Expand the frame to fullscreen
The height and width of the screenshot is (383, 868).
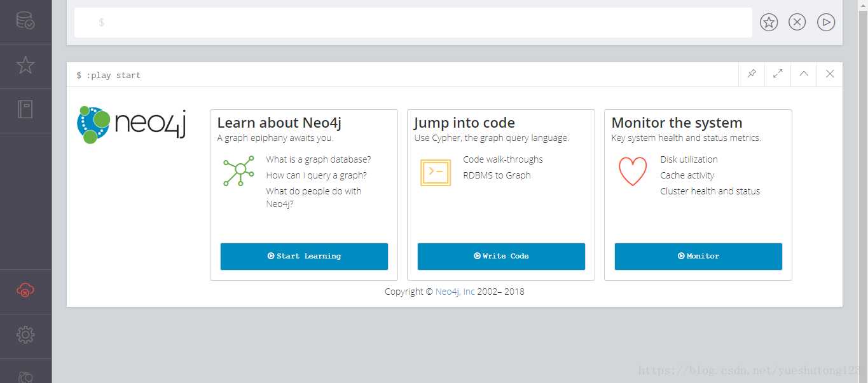[x=778, y=74]
